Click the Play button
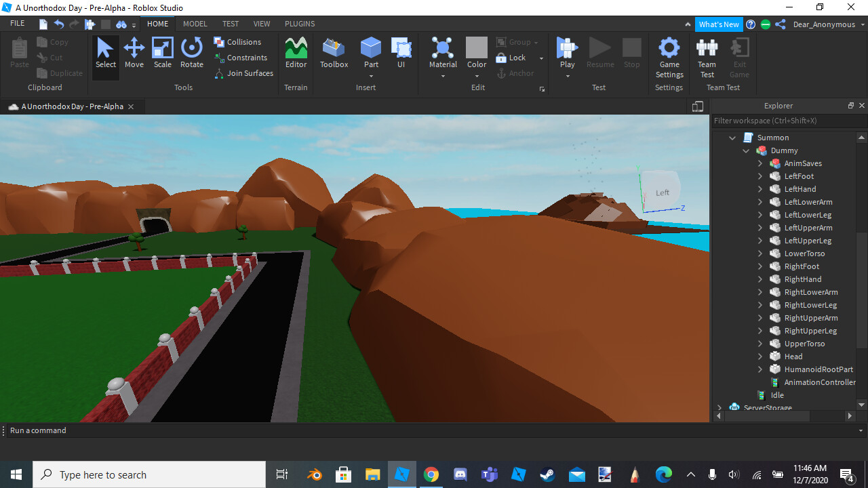The height and width of the screenshot is (488, 868). click(567, 53)
